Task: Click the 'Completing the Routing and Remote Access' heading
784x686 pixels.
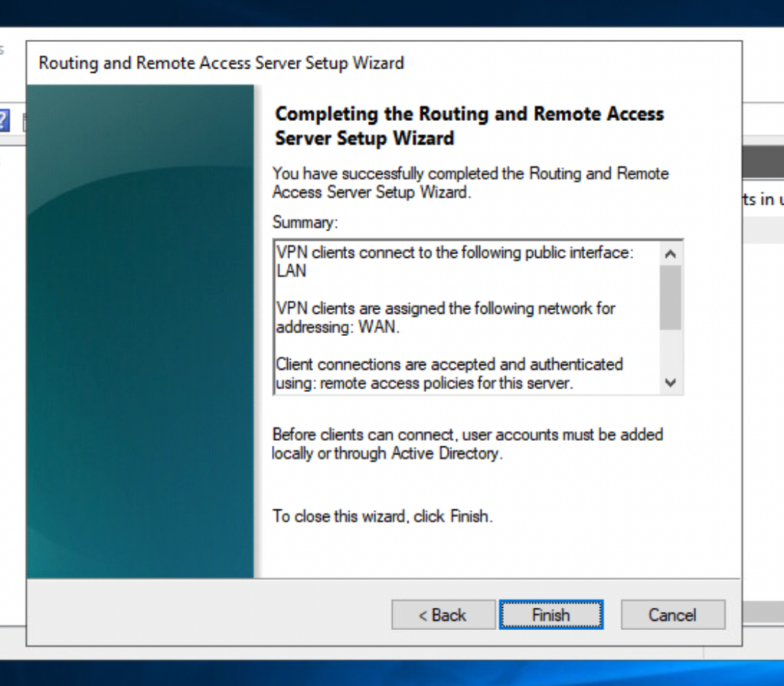Action: click(469, 114)
